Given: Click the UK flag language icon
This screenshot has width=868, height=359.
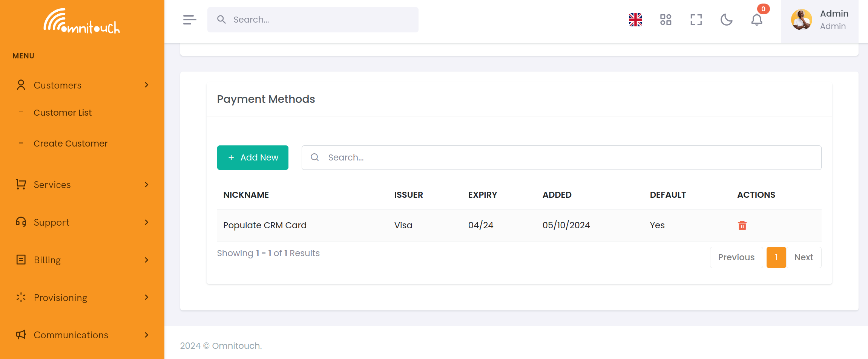Looking at the screenshot, I should 635,20.
